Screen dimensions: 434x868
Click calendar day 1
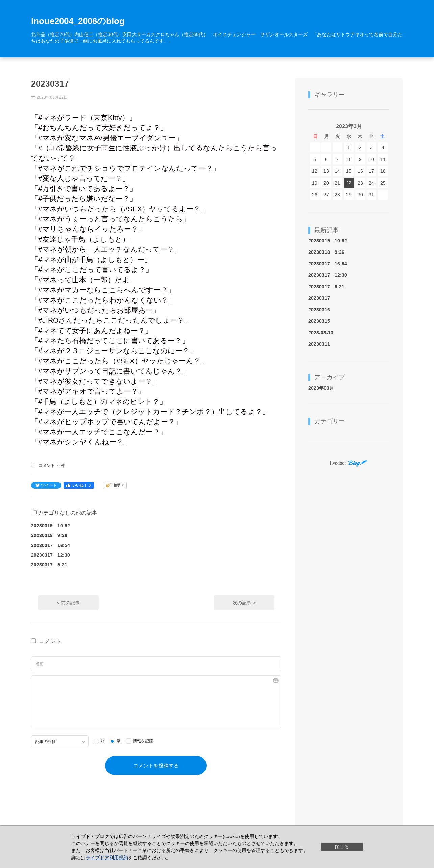[x=349, y=147]
